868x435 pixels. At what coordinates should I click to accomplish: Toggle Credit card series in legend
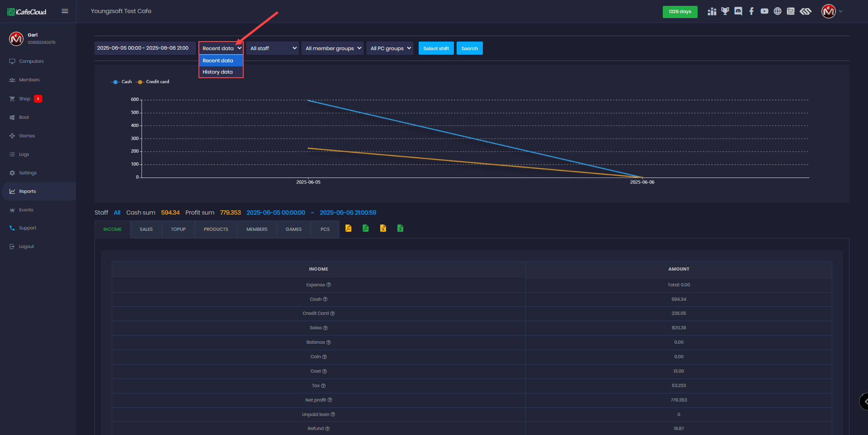(x=153, y=82)
